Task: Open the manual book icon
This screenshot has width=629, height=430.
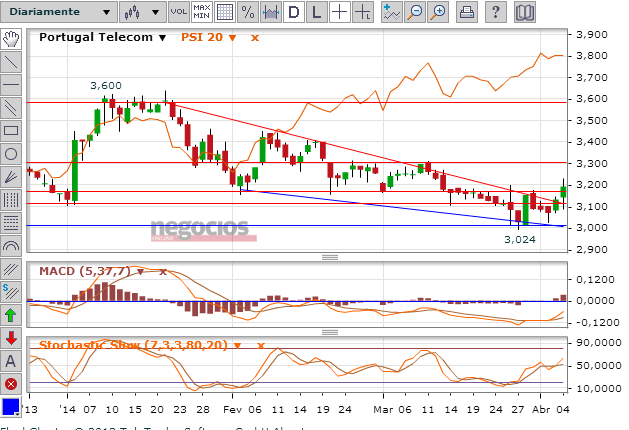Action: pyautogui.click(x=525, y=12)
